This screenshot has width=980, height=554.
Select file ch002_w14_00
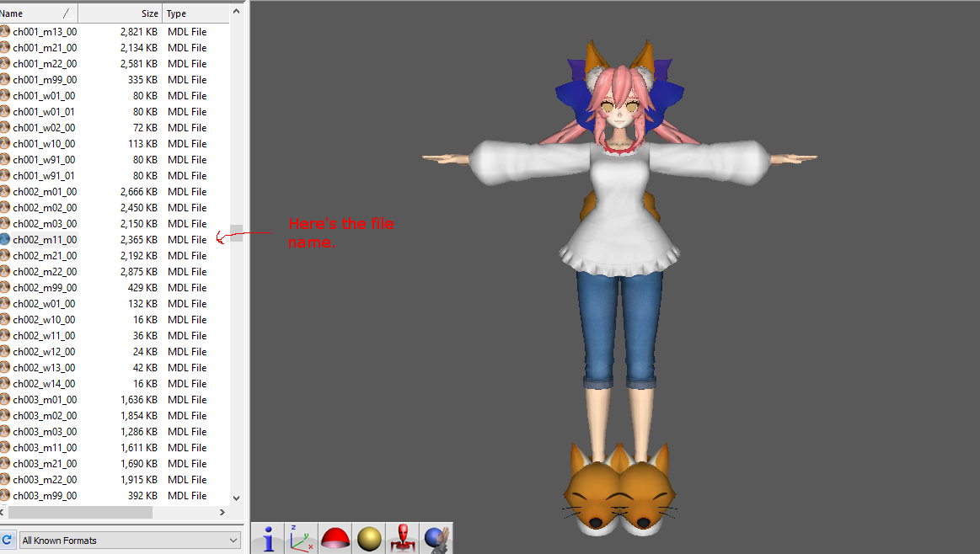tap(44, 383)
